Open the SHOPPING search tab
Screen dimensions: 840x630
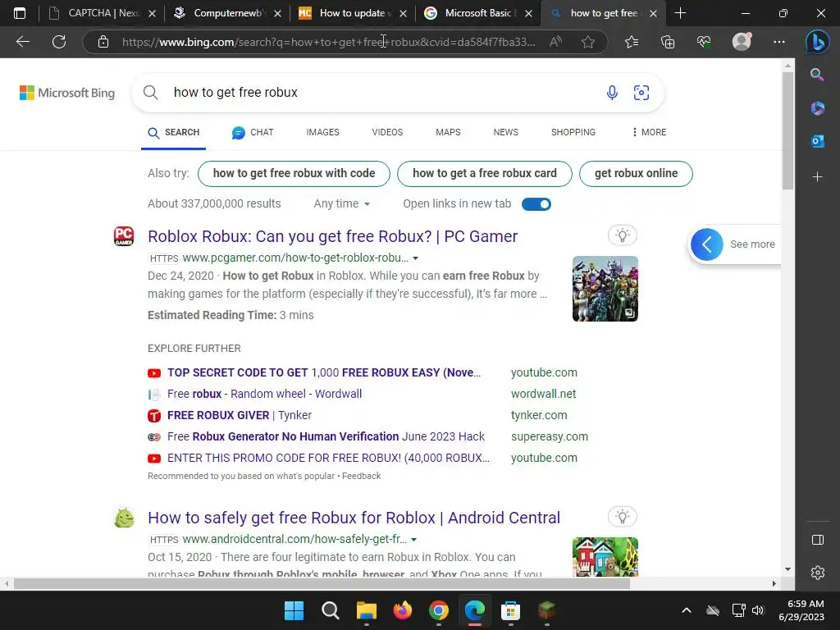573,132
